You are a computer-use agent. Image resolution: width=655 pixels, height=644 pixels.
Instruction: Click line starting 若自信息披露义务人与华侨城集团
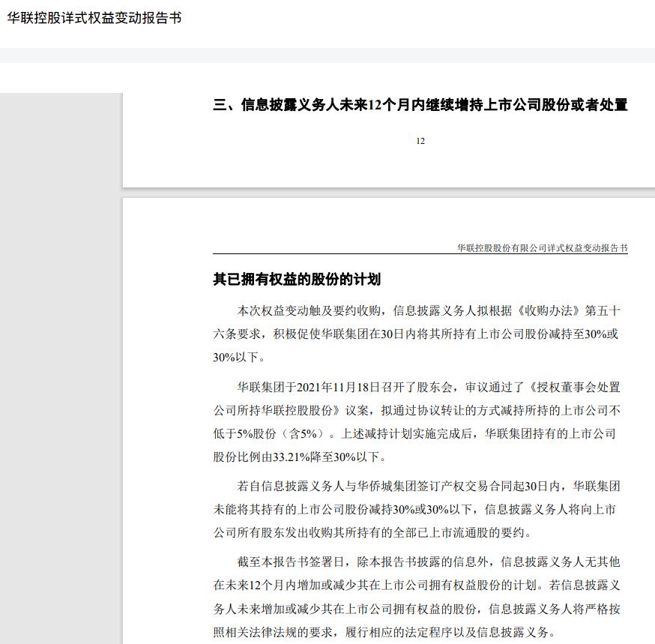(429, 486)
